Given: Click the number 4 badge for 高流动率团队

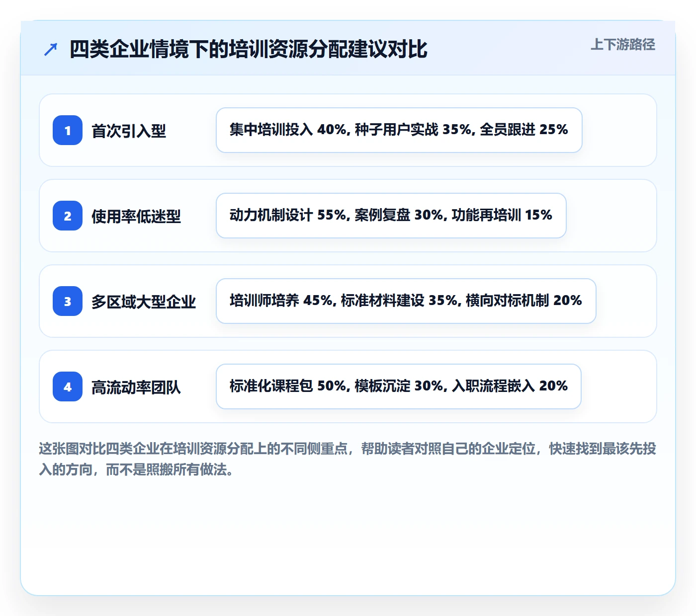Looking at the screenshot, I should coord(68,386).
